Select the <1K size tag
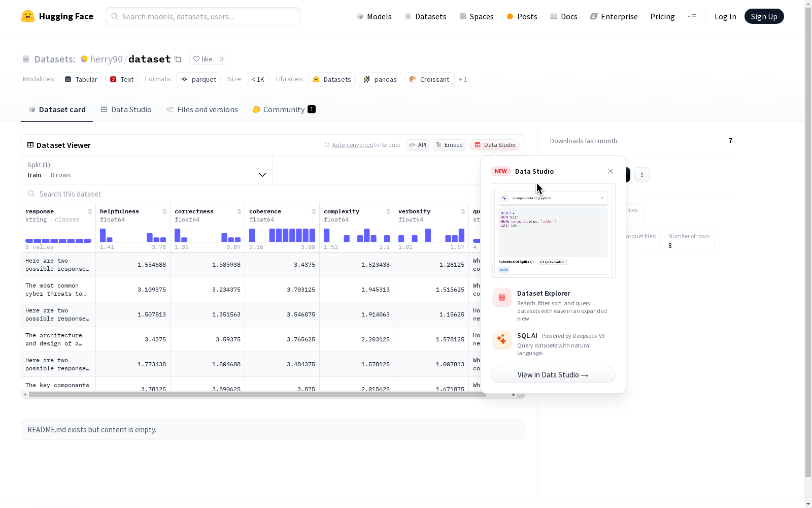812x508 pixels. click(258, 79)
